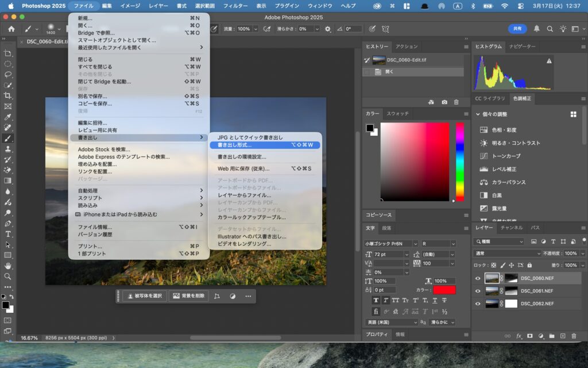Hide the DSC_0060.NEF layer using its eye
This screenshot has width=588, height=368.
coord(478,278)
